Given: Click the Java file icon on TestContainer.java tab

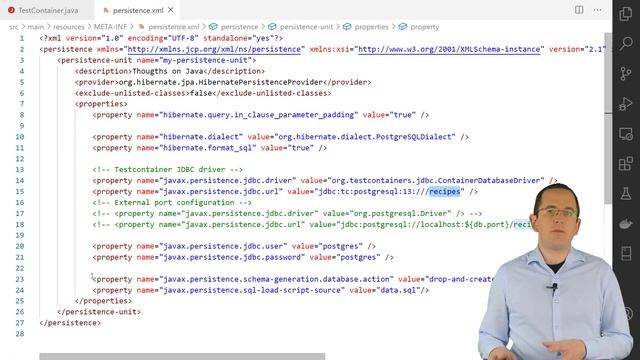Looking at the screenshot, I should (11, 10).
